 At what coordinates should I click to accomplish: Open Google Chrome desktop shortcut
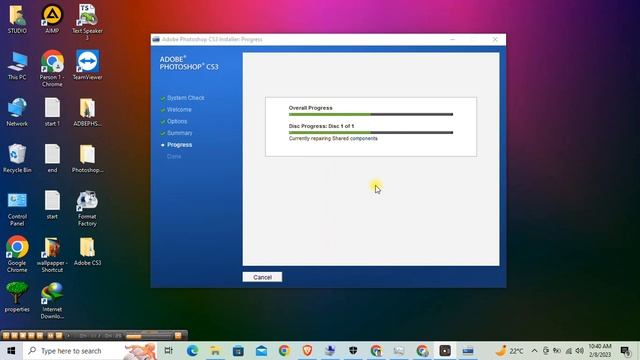tap(17, 254)
